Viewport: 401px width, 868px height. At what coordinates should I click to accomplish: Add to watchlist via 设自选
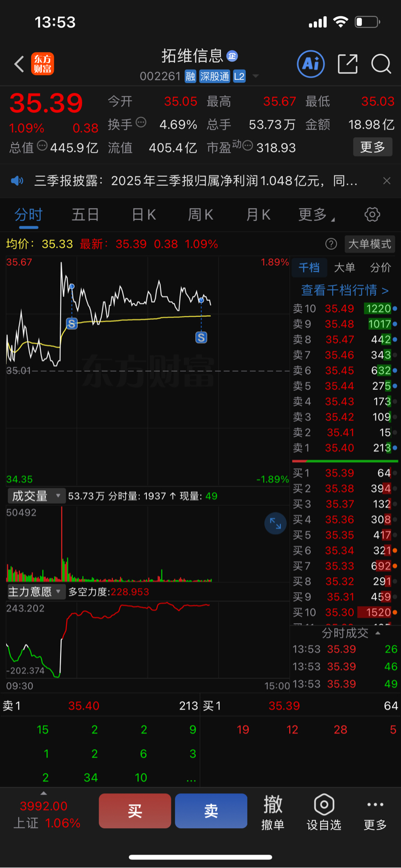click(x=324, y=812)
